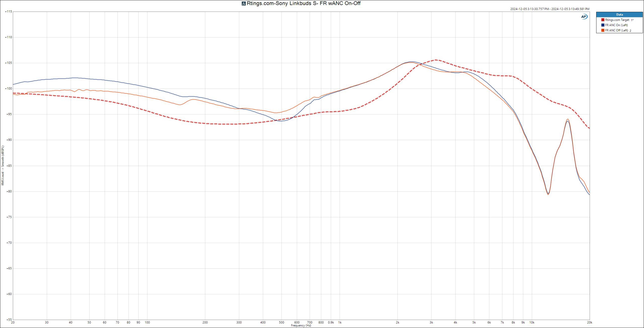Click the 20k frequency axis tick label
Image resolution: width=644 pixels, height=328 pixels.
tap(589, 322)
